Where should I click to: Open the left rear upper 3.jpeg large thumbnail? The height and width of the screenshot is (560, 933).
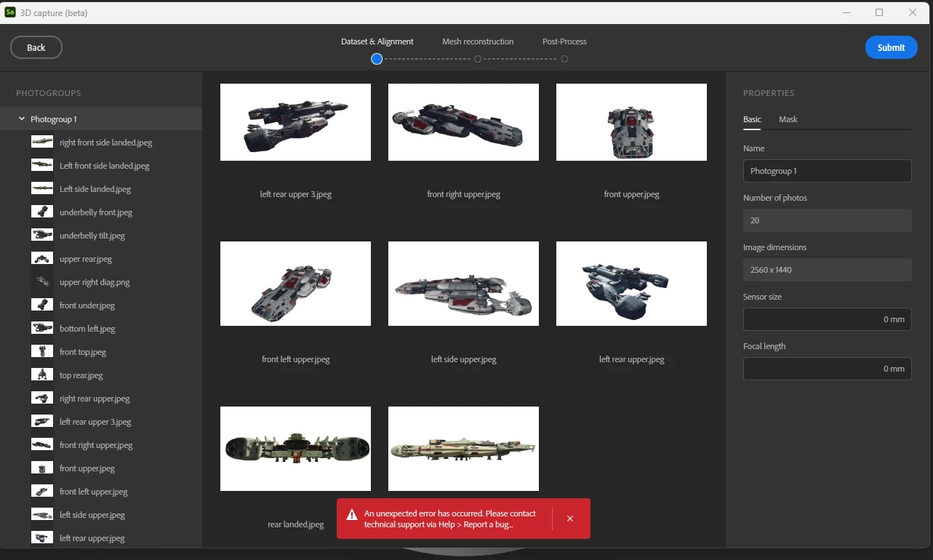tap(295, 122)
